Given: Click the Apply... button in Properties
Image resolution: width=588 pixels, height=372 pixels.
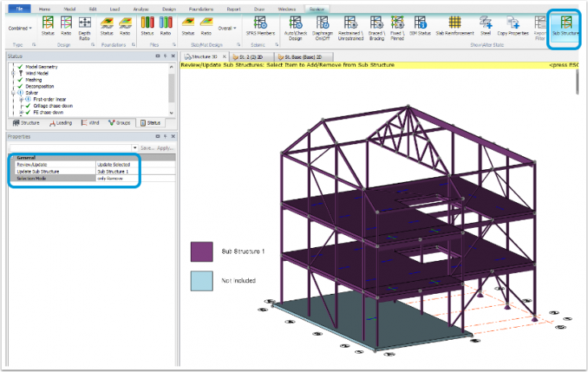Looking at the screenshot, I should coord(165,148).
